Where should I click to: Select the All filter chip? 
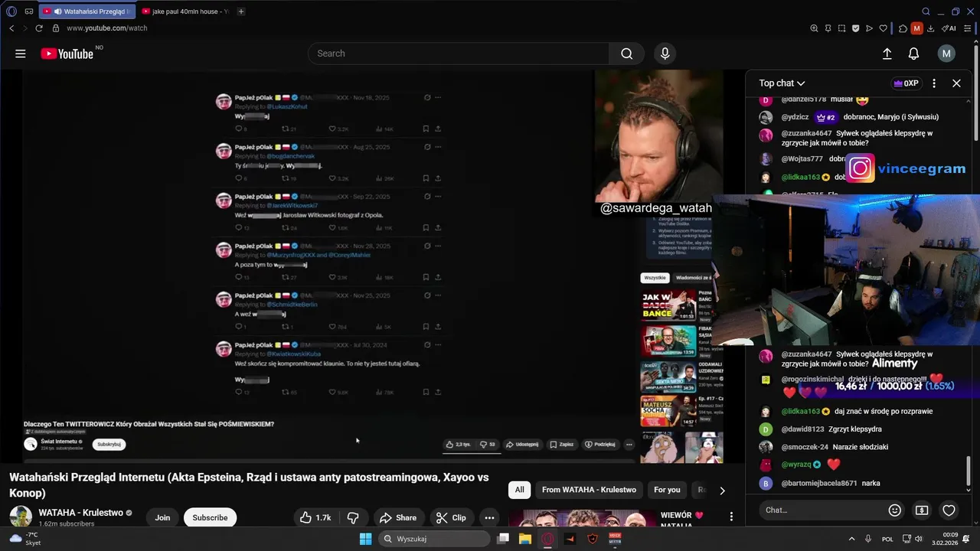click(519, 490)
